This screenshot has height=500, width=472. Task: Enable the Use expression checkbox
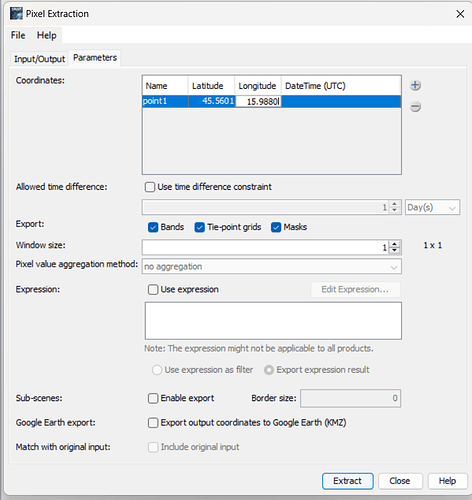153,289
